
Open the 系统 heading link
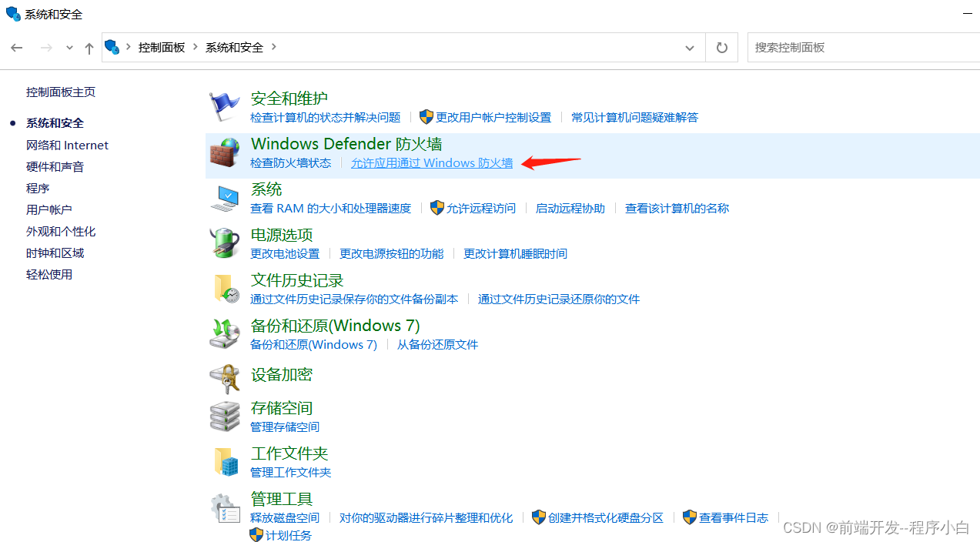click(266, 189)
